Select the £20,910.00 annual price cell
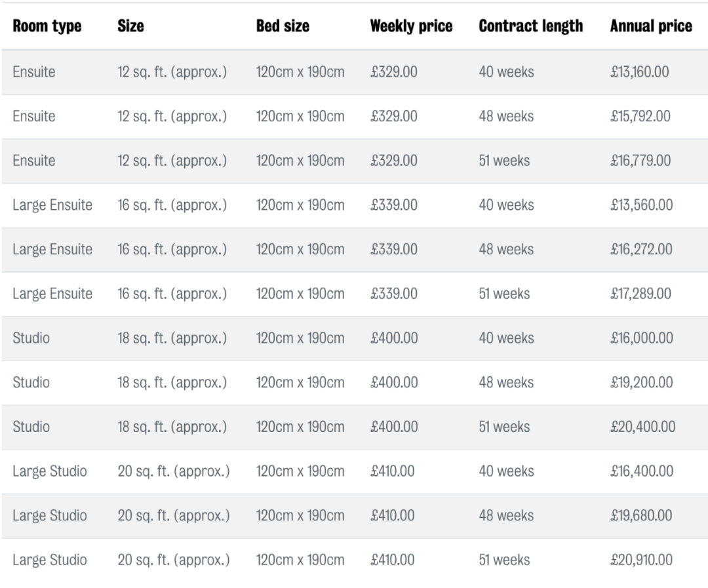 tap(640, 560)
